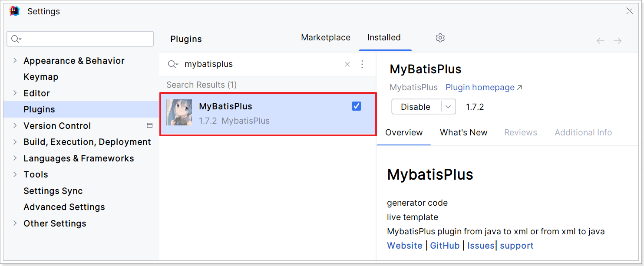The width and height of the screenshot is (644, 266).
Task: Click the MyBatisPlus plugin avatar image
Action: pos(179,113)
